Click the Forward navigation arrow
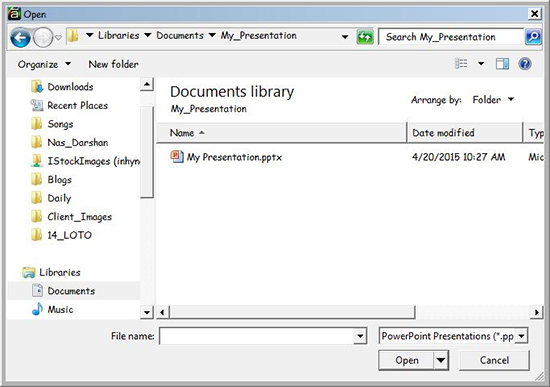This screenshot has height=387, width=550. point(43,38)
